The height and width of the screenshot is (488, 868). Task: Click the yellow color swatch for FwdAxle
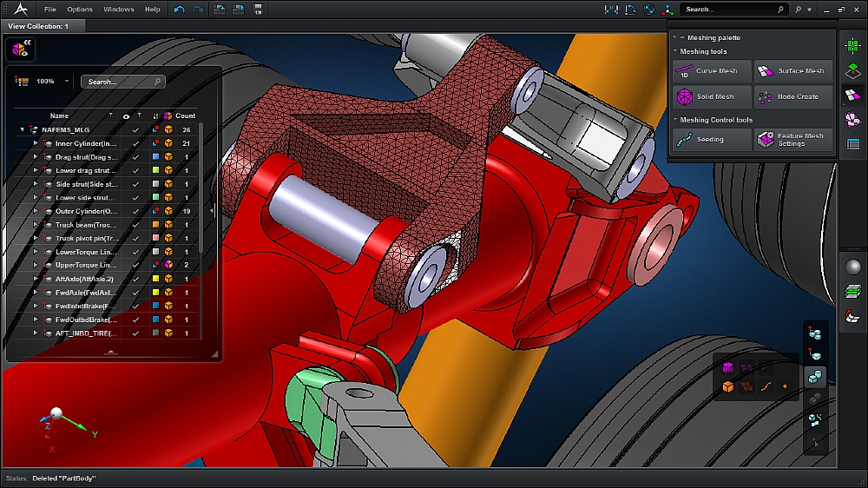155,293
